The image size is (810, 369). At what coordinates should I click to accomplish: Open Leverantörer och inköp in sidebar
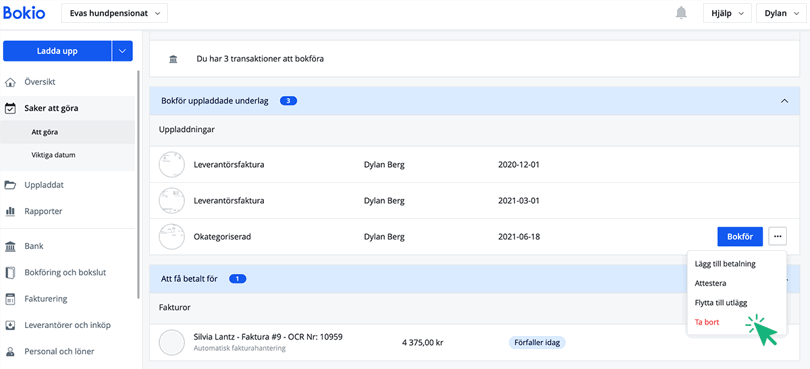[67, 325]
